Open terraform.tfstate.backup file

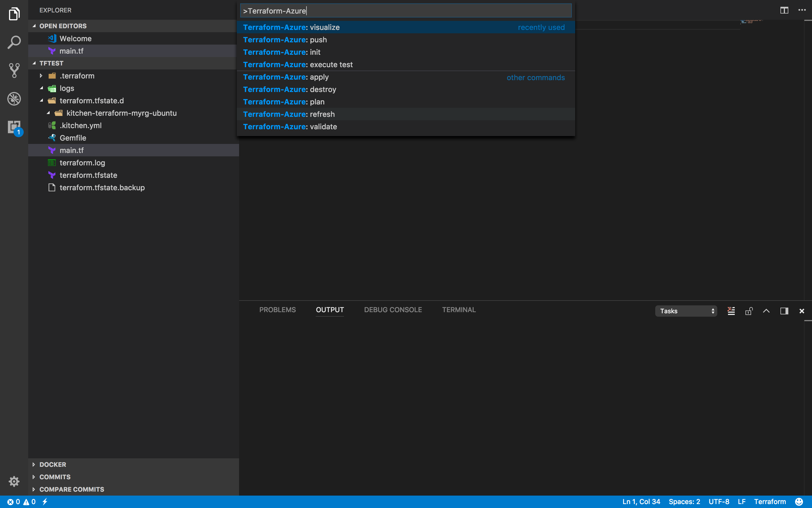[134, 187]
